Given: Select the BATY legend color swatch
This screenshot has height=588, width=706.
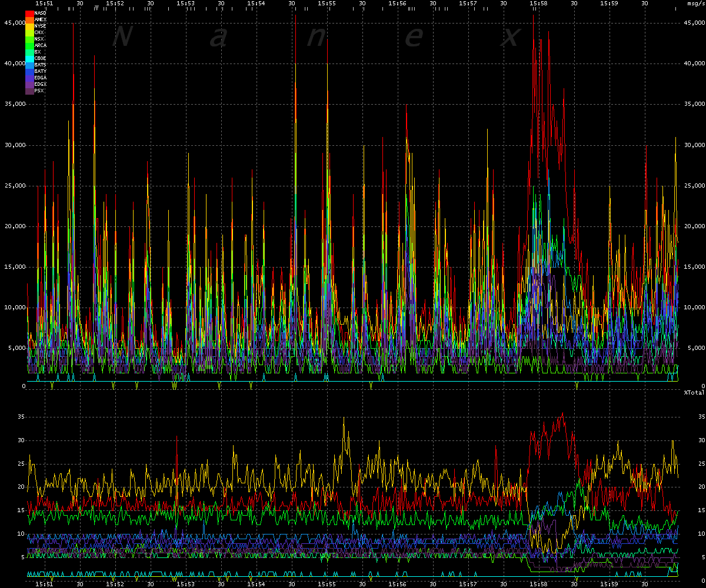Looking at the screenshot, I should click(x=29, y=71).
